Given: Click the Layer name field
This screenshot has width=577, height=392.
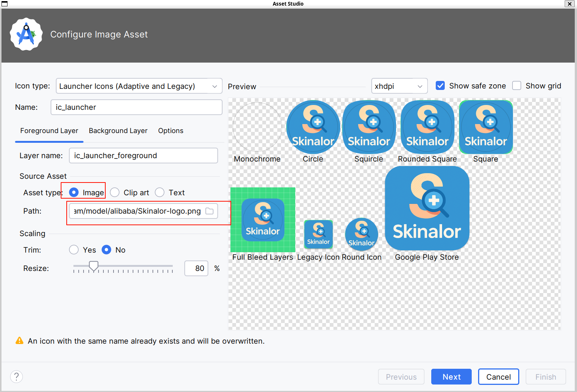Looking at the screenshot, I should point(144,156).
